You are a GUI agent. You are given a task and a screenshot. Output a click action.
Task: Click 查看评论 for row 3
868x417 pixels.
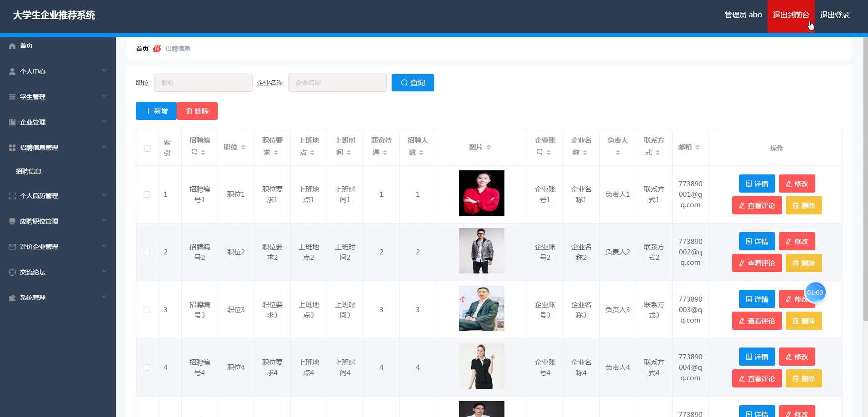(x=757, y=321)
